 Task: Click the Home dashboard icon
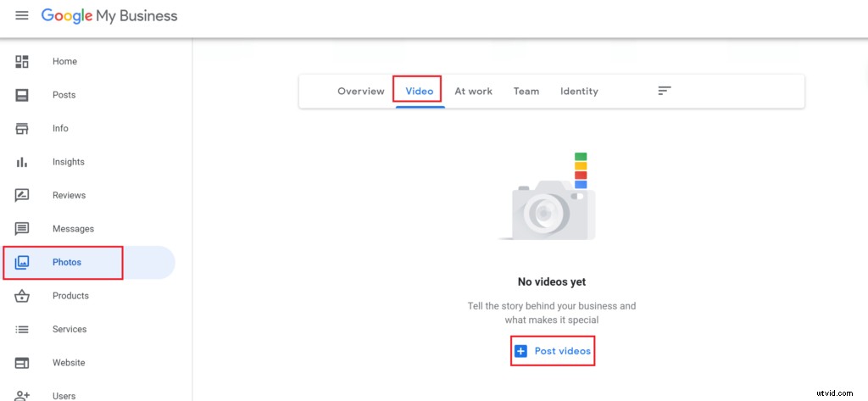click(21, 62)
